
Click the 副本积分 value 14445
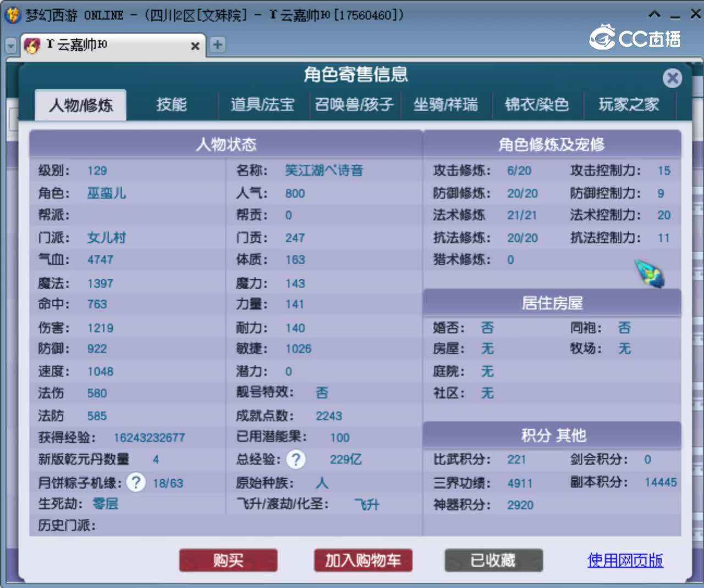[x=661, y=482]
